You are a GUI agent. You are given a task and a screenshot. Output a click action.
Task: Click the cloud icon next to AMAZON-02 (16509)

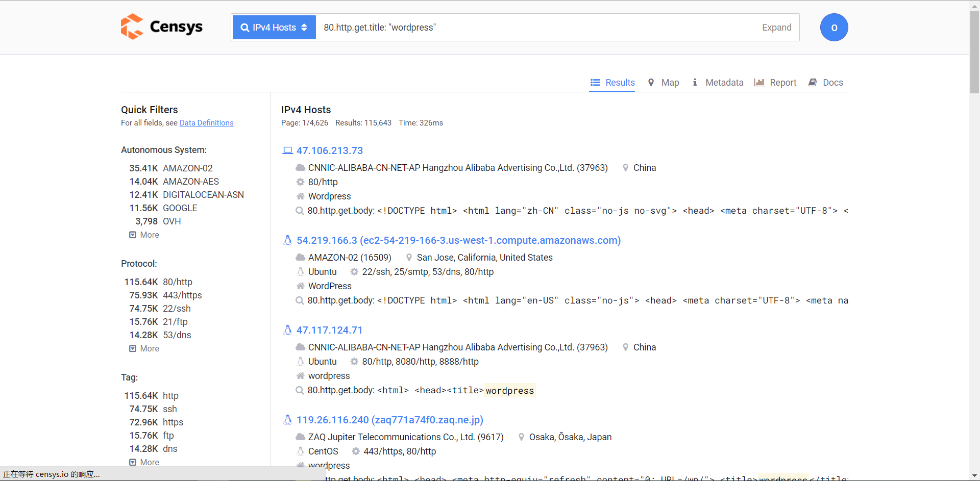301,258
